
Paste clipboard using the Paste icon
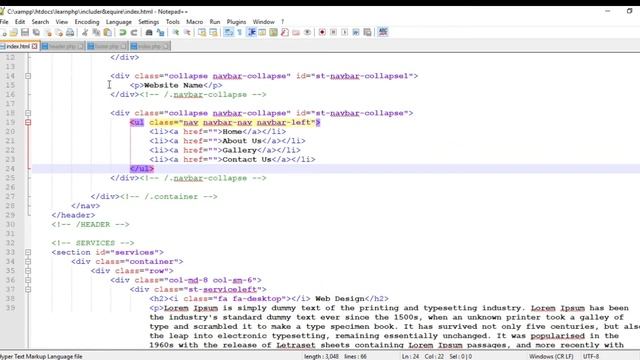(x=108, y=32)
